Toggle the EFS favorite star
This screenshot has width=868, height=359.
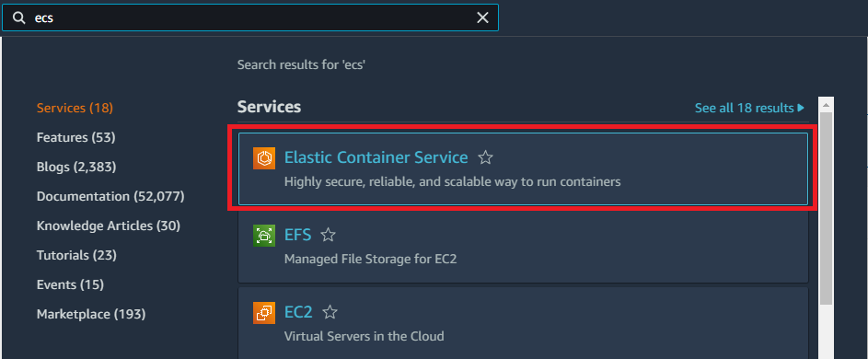(329, 235)
